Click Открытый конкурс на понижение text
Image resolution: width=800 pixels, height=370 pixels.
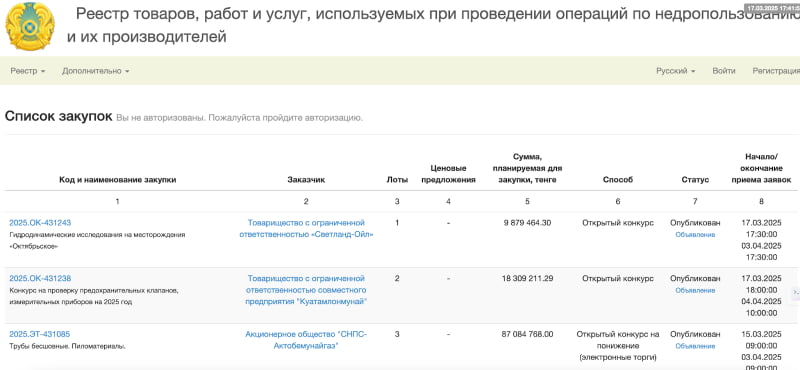(x=617, y=346)
